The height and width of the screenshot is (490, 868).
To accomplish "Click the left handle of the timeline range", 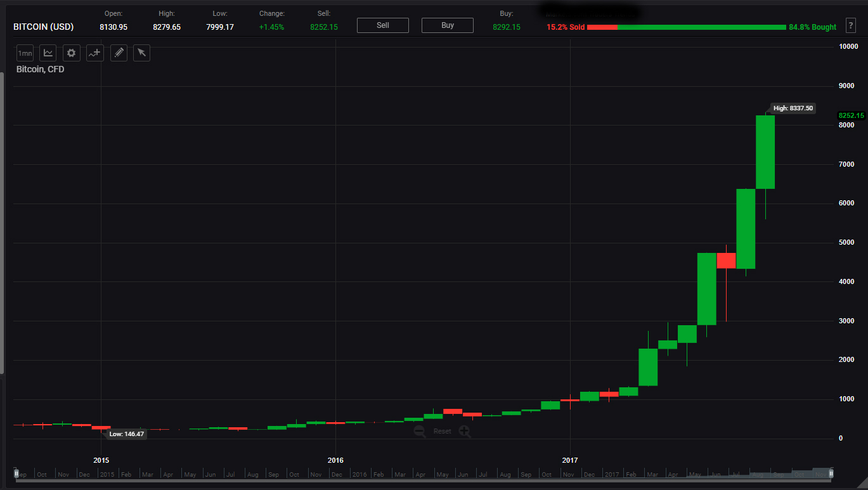I will coord(16,474).
